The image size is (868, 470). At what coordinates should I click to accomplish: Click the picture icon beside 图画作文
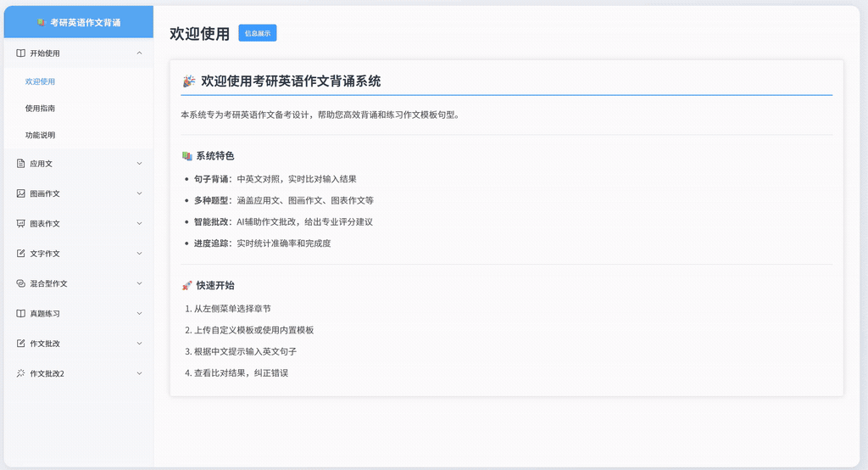pos(20,193)
